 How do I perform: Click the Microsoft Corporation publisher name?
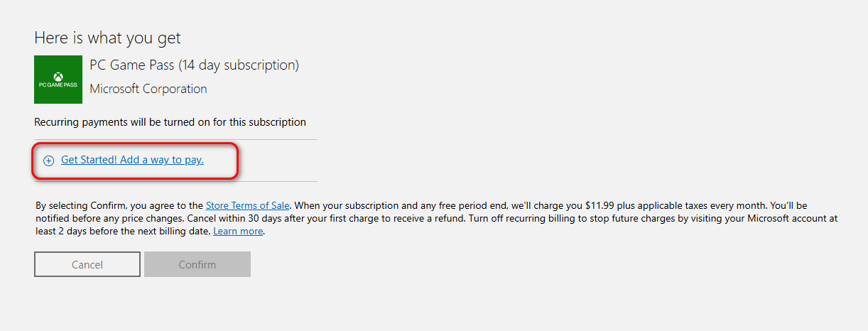tap(148, 89)
